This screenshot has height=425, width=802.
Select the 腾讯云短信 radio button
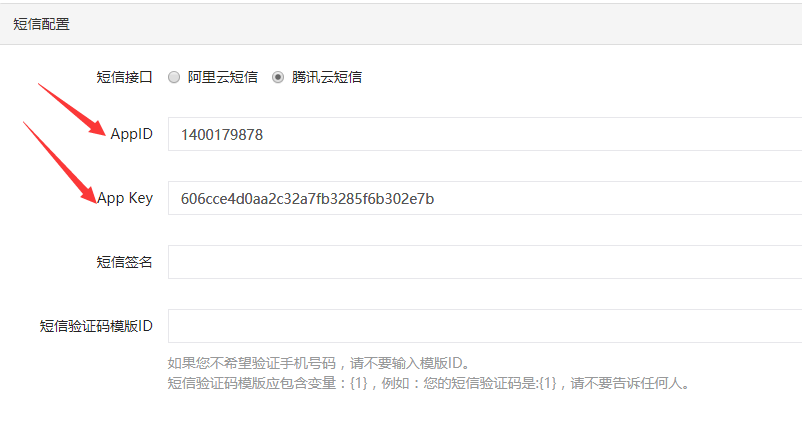tap(278, 77)
